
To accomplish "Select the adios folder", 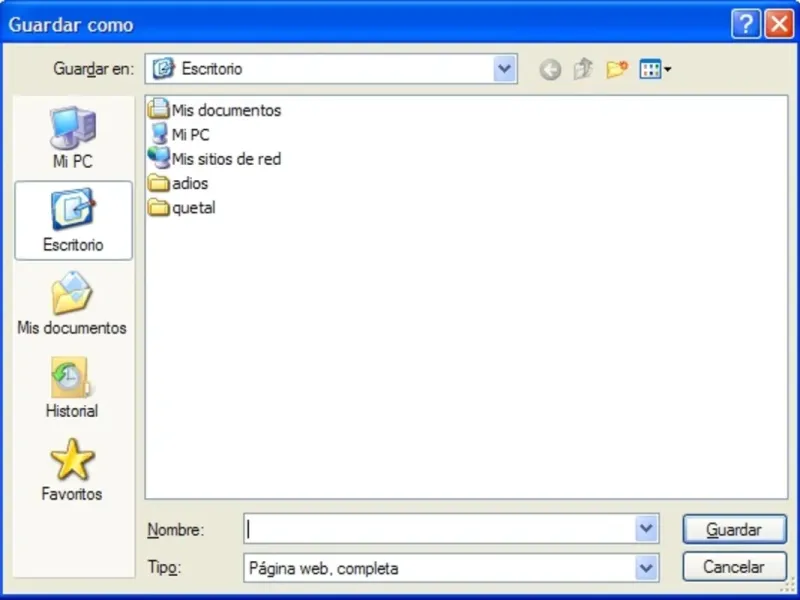I will [178, 183].
